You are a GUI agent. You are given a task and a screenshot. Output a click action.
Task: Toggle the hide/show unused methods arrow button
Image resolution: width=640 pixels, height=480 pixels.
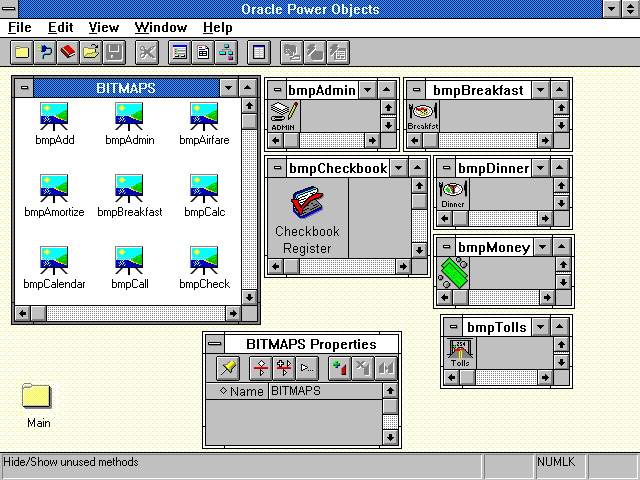coord(308,368)
